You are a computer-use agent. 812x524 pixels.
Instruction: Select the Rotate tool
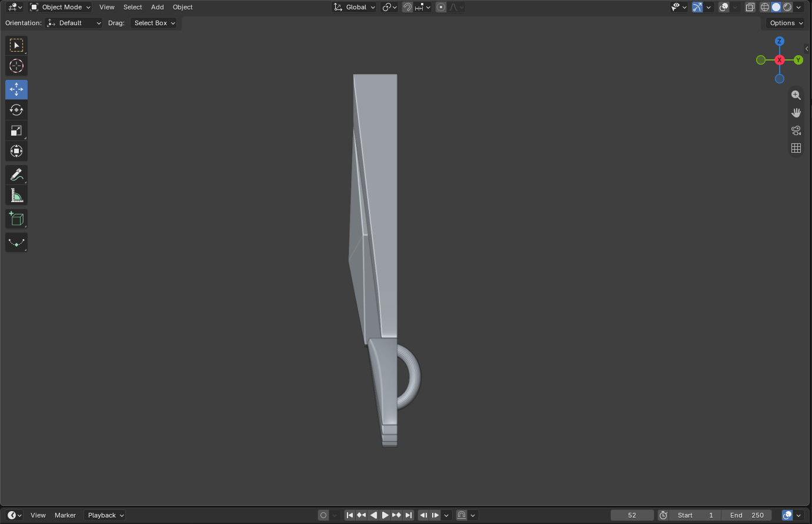(16, 110)
